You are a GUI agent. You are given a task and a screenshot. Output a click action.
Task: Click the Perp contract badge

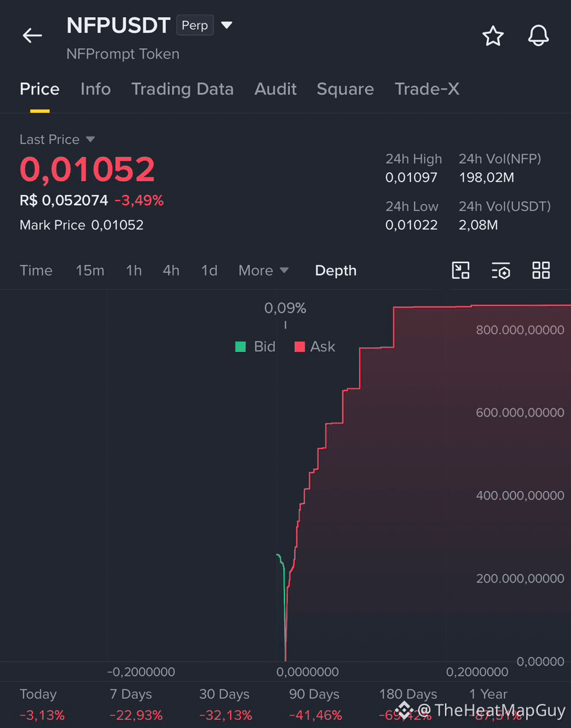pyautogui.click(x=195, y=25)
